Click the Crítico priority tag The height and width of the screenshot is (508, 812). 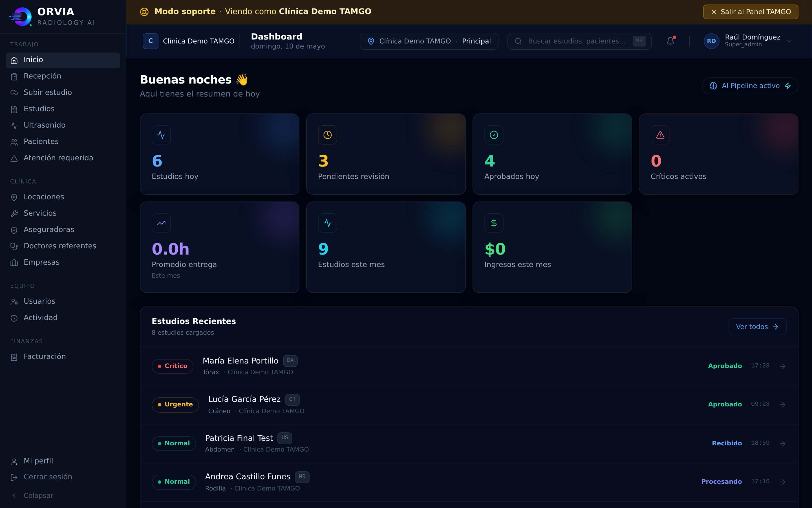coord(173,366)
